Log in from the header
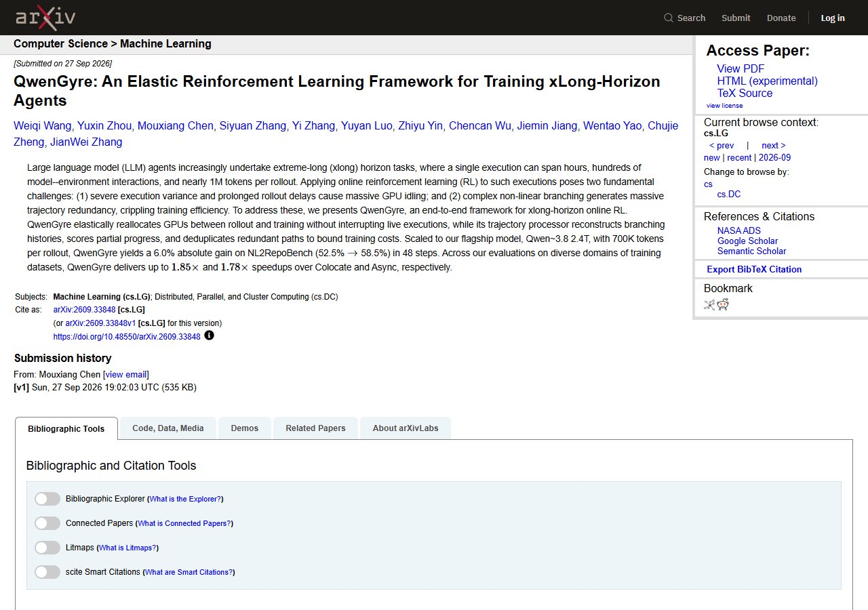This screenshot has height=610, width=868. (833, 18)
